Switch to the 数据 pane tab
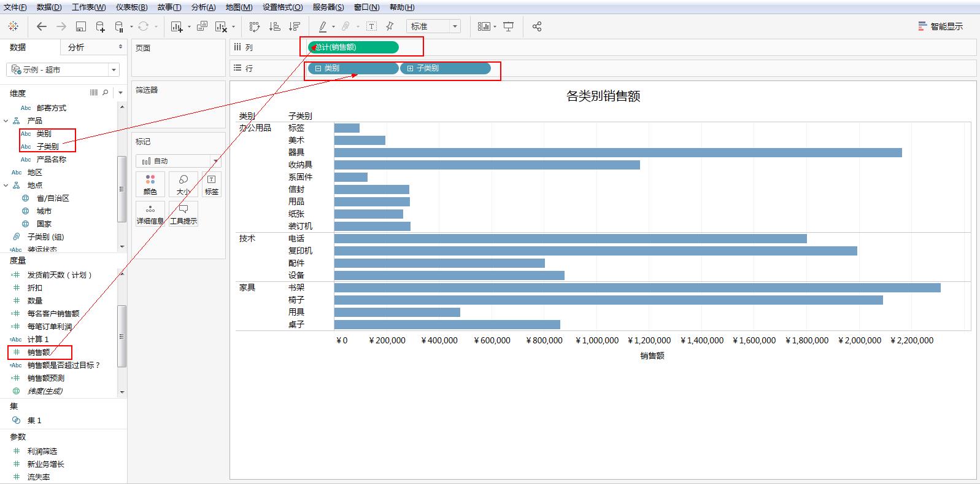This screenshot has height=484, width=980. point(18,47)
